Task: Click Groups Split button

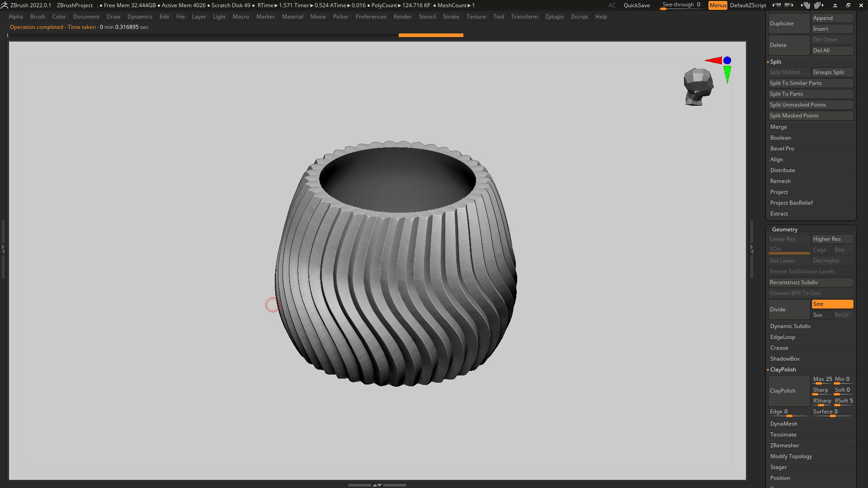Action: point(832,72)
